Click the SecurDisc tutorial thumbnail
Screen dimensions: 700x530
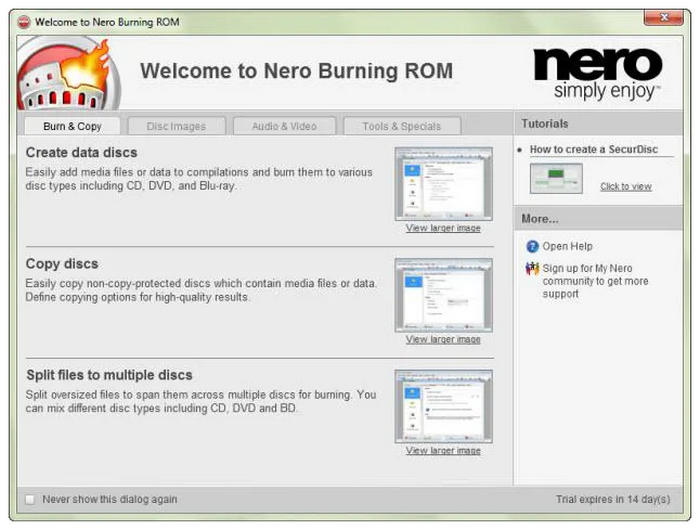(556, 179)
